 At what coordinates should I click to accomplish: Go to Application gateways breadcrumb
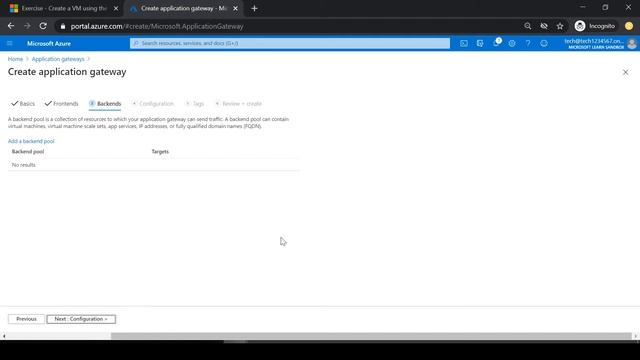[x=58, y=59]
